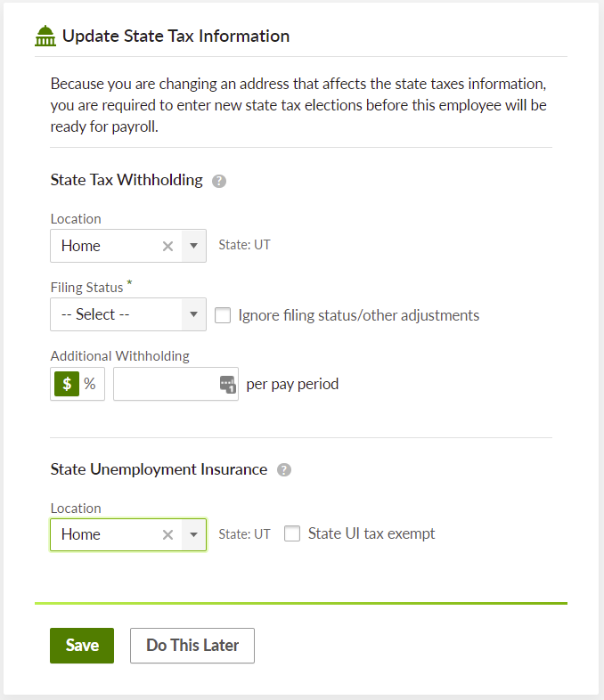
Task: Click the Additional Withholding amount field
Action: pyautogui.click(x=166, y=385)
